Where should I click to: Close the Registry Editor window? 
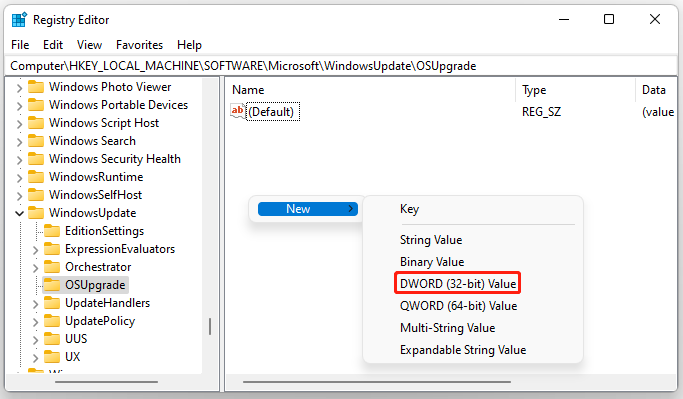tap(655, 20)
